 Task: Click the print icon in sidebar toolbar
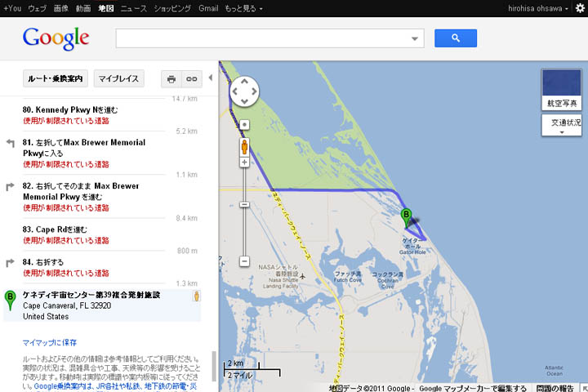tap(171, 79)
